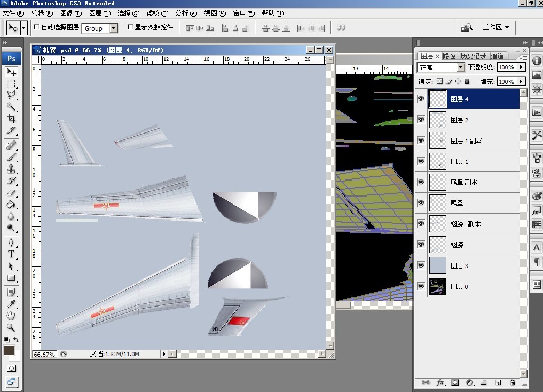Choose the Horizontal Type tool
Screen dimensions: 543x392
(11, 254)
